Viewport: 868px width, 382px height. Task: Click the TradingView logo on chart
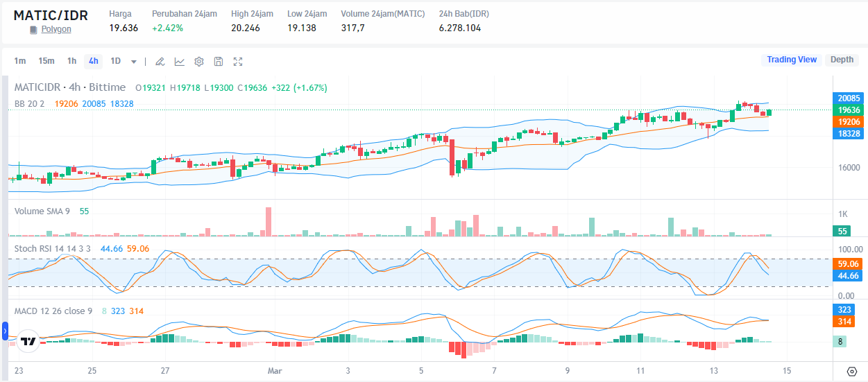[x=28, y=342]
